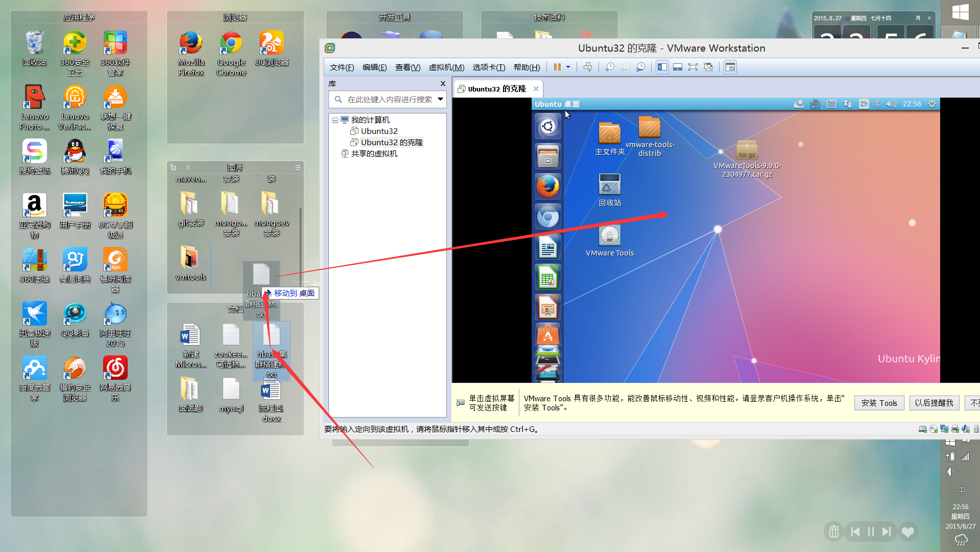Screen dimensions: 980x552
Task: Open the Bluetooth indicator in Ubuntu panel
Action: (x=877, y=104)
